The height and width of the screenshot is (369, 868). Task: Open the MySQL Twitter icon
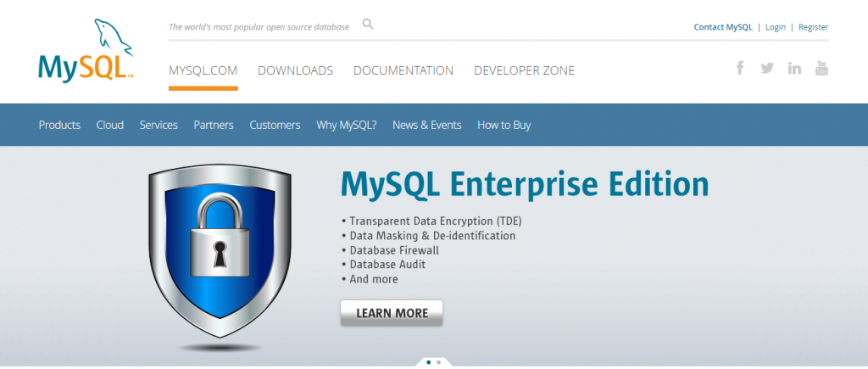tap(767, 68)
